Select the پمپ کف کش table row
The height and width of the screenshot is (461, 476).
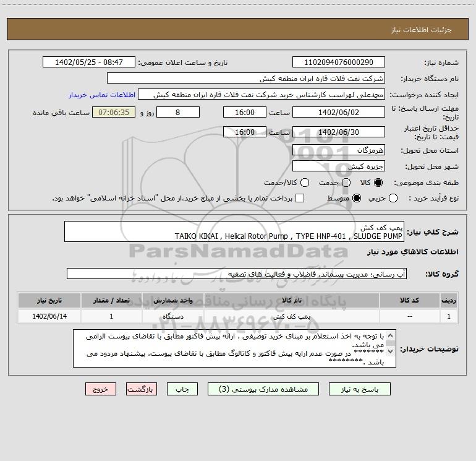point(238,317)
